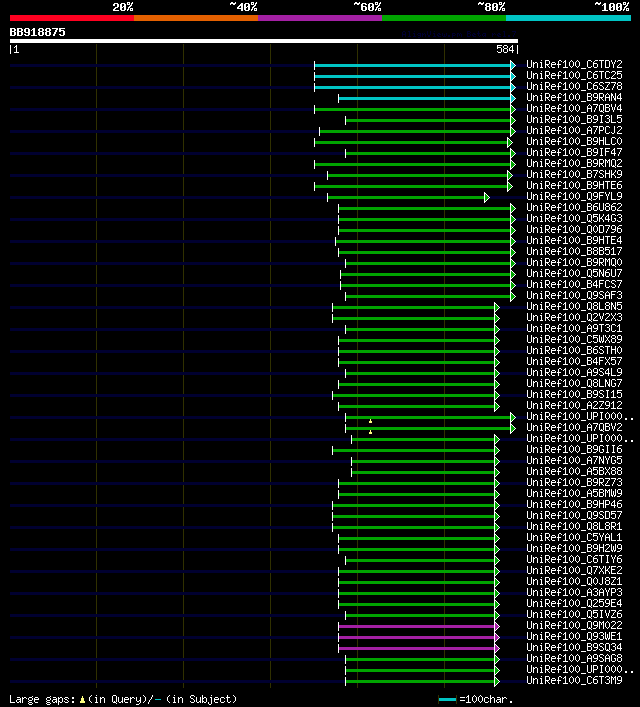This screenshot has height=707, width=640.
Task: Select the UniRef100_B9RZ73 hit label
Action: click(x=574, y=482)
